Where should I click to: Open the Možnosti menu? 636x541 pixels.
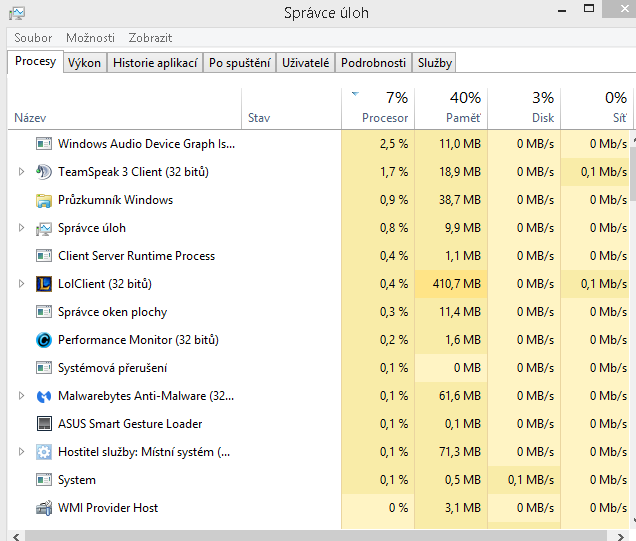pos(90,38)
